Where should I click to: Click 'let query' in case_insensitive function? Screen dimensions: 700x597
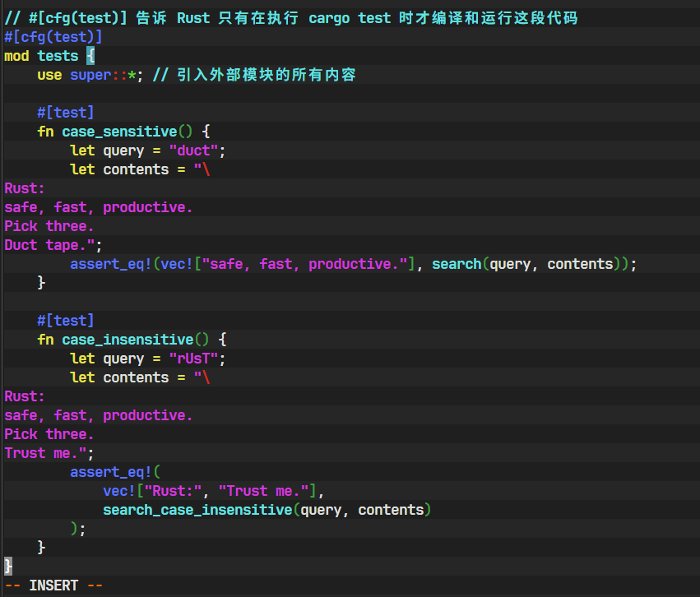point(107,359)
